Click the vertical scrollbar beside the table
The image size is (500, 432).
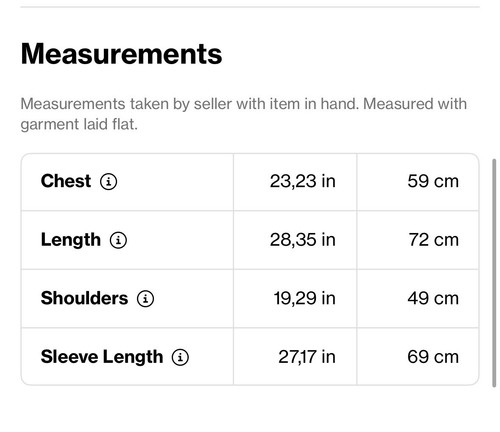coord(494,273)
